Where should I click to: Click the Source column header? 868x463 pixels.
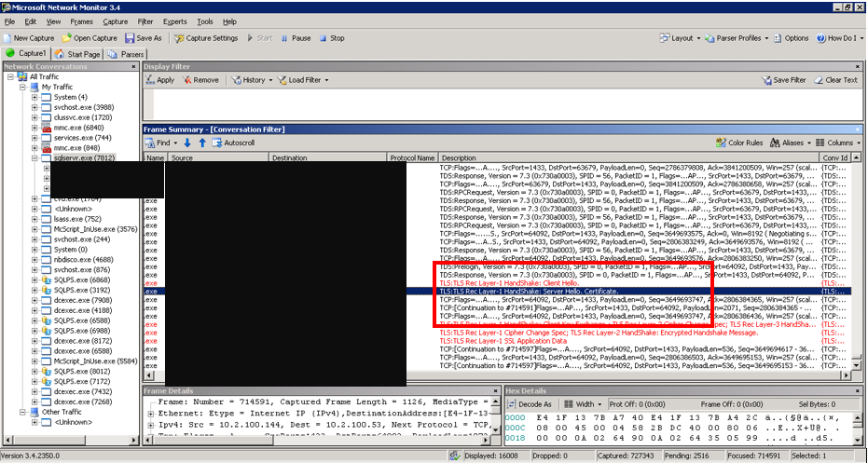coord(219,157)
